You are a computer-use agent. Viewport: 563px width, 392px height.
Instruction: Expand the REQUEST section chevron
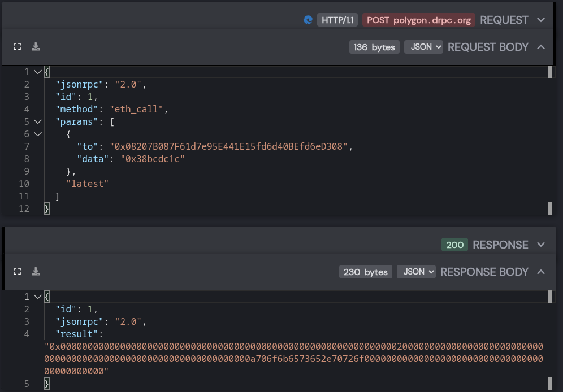541,20
